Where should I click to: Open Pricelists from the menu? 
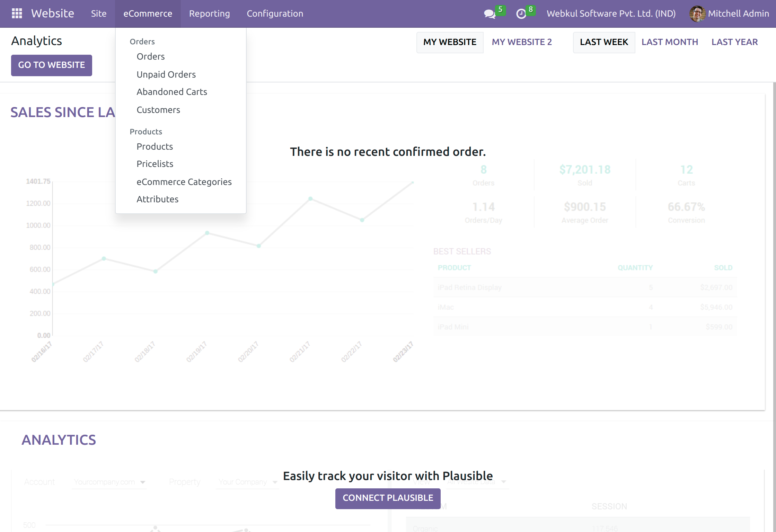pyautogui.click(x=155, y=163)
